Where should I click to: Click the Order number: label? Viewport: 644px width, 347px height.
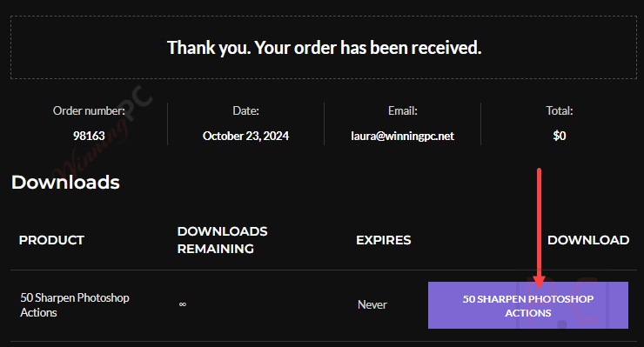(89, 110)
